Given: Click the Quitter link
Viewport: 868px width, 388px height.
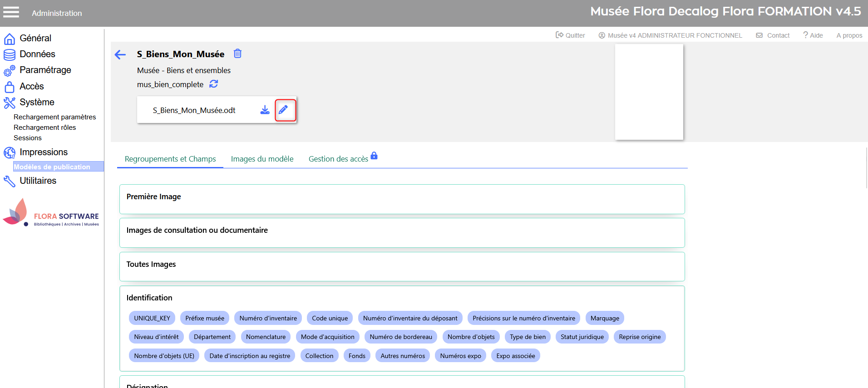Looking at the screenshot, I should tap(571, 35).
